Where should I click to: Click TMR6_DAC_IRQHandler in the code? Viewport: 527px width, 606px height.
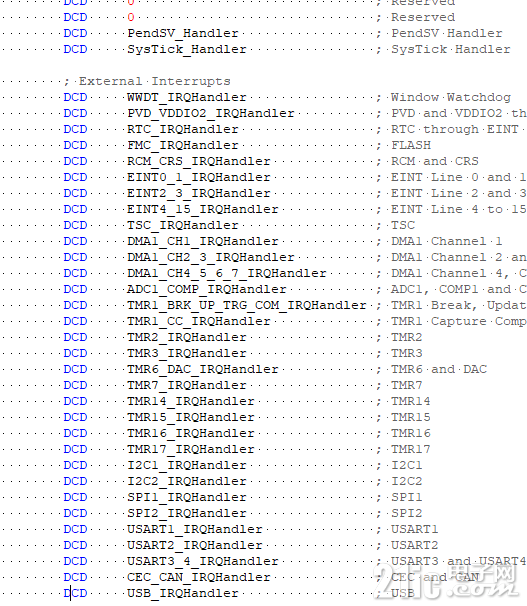click(x=203, y=369)
